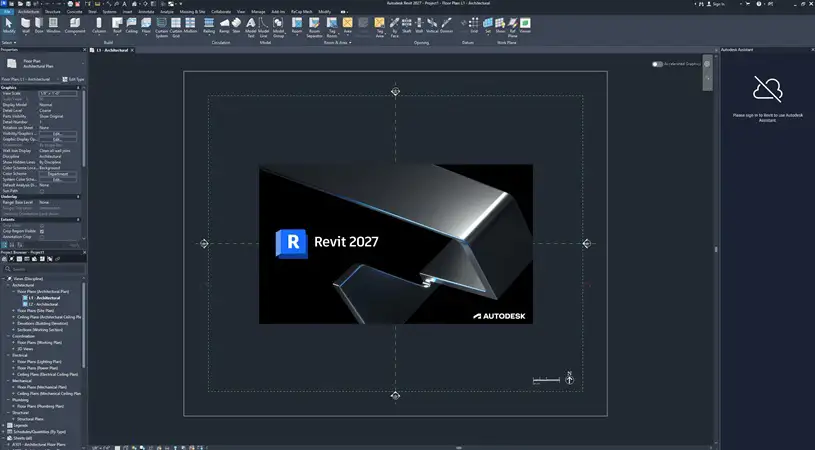Screen dimensions: 815x450
Task: Select the Ceiling tool
Action: pos(132,25)
